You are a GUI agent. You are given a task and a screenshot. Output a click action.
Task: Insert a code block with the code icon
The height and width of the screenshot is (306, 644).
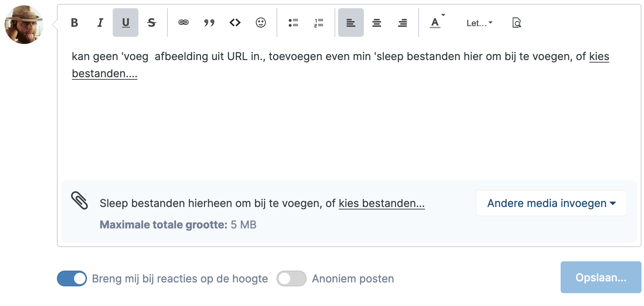[x=235, y=23]
